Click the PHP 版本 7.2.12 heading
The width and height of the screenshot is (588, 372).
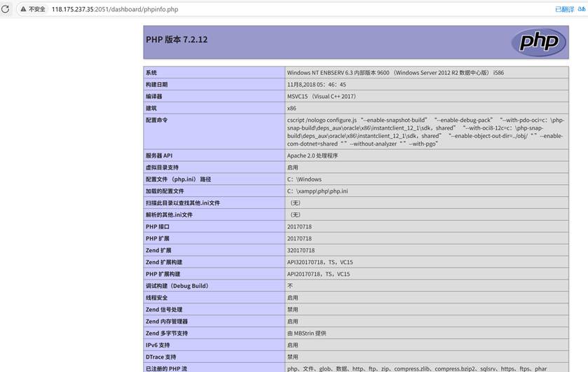177,39
